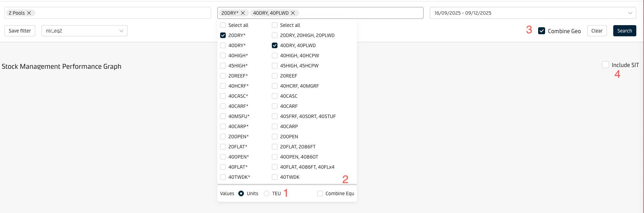Check the 40HIGH* option

click(x=223, y=56)
